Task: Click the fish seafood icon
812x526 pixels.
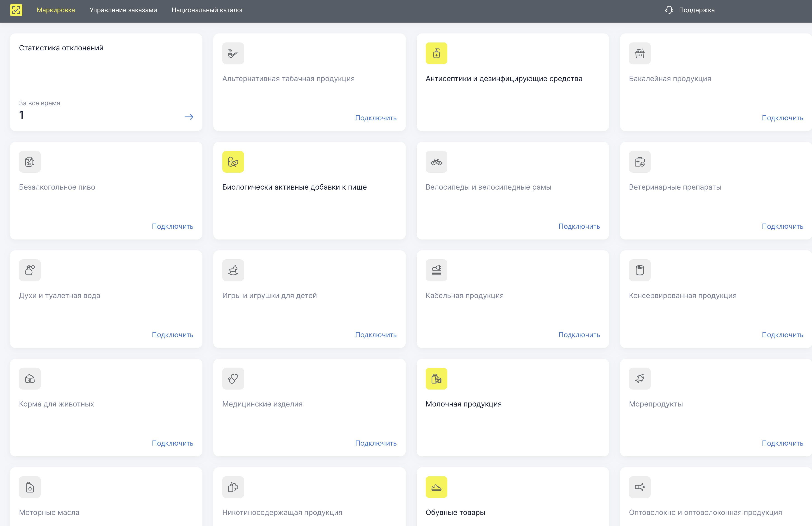Action: click(x=640, y=379)
